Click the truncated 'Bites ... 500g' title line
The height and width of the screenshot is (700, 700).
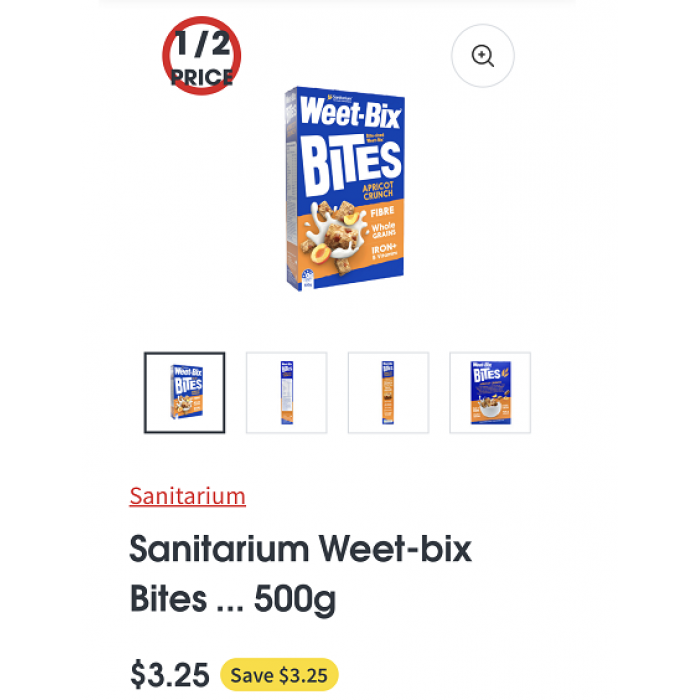pos(233,599)
